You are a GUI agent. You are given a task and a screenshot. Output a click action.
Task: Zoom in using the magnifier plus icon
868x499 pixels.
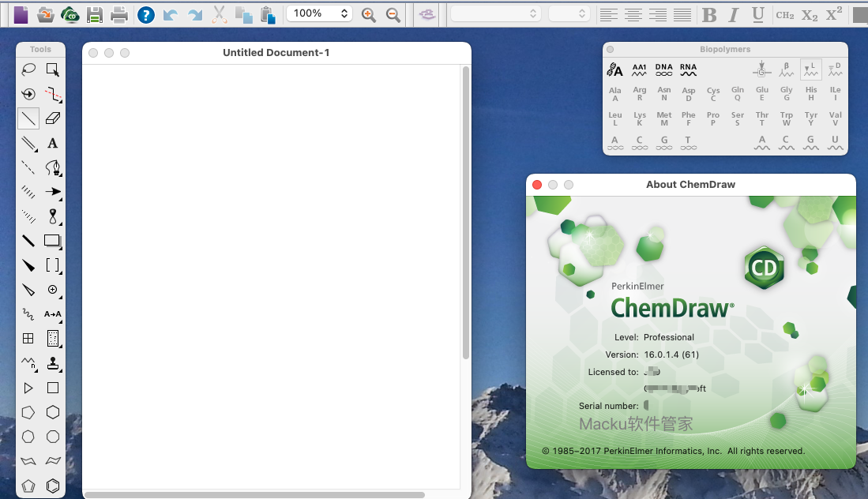369,14
